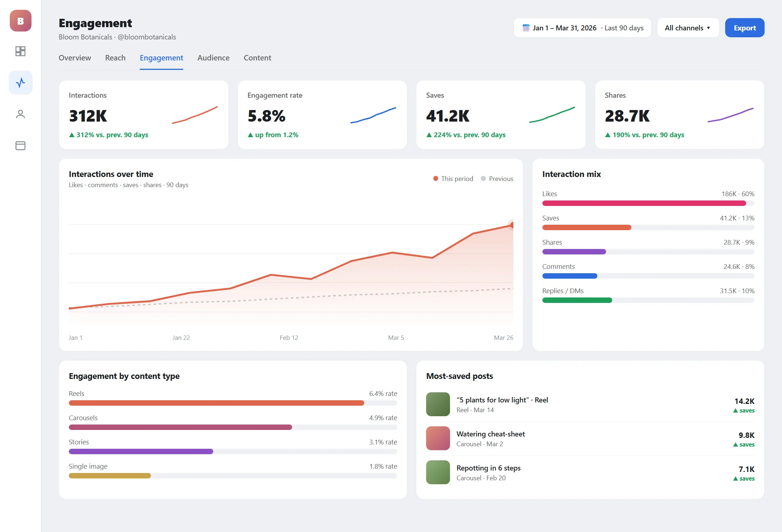
Task: Click the Comments bar in Interaction mix
Action: 648,276
